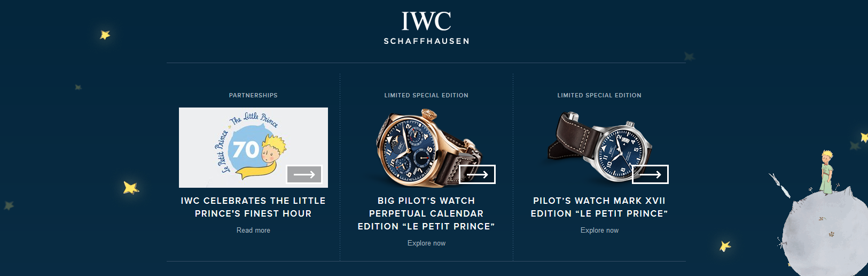
Task: Click the Little Prince figure standing on the planet
Action: [826, 172]
